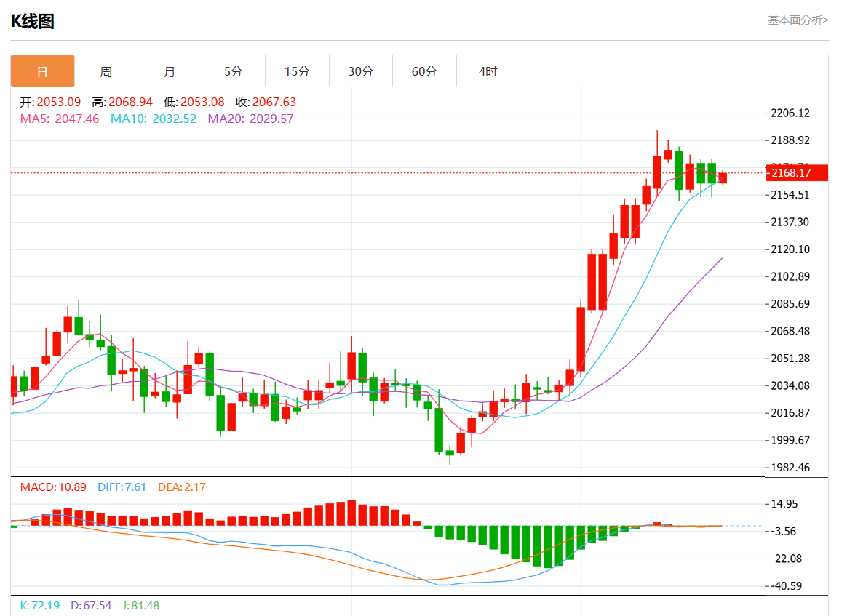The height and width of the screenshot is (616, 855).
Task: Click the K线图 heading
Action: coord(33,21)
